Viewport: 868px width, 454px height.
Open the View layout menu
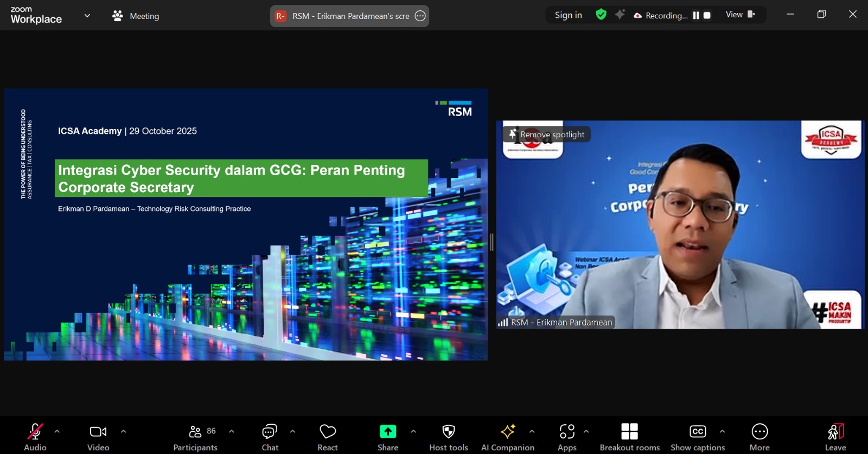(740, 15)
